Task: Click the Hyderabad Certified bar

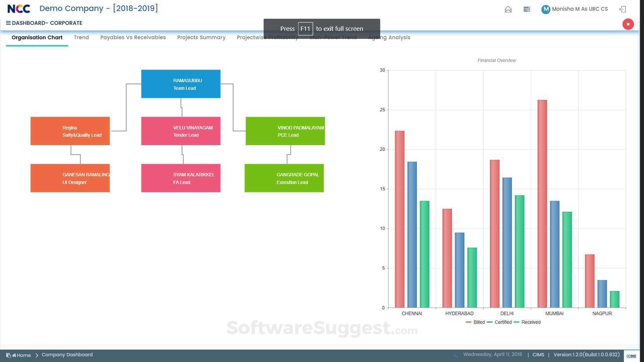Action: [x=460, y=270]
